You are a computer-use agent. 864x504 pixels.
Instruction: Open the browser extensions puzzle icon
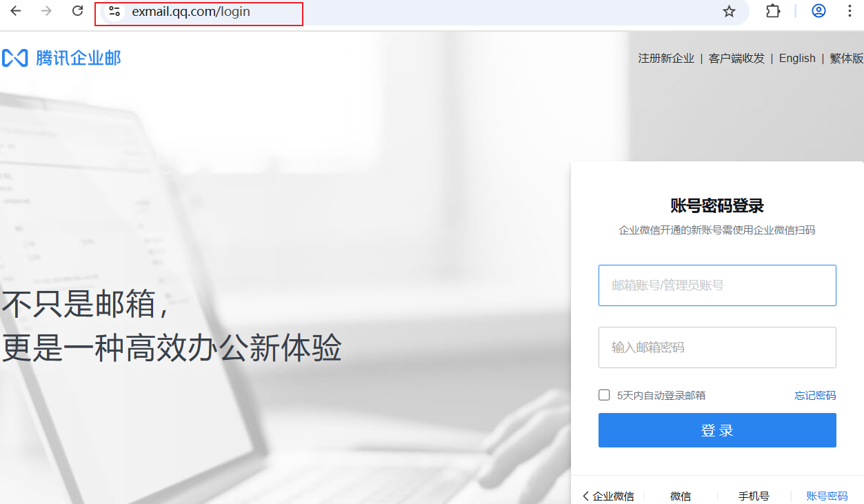pos(772,11)
